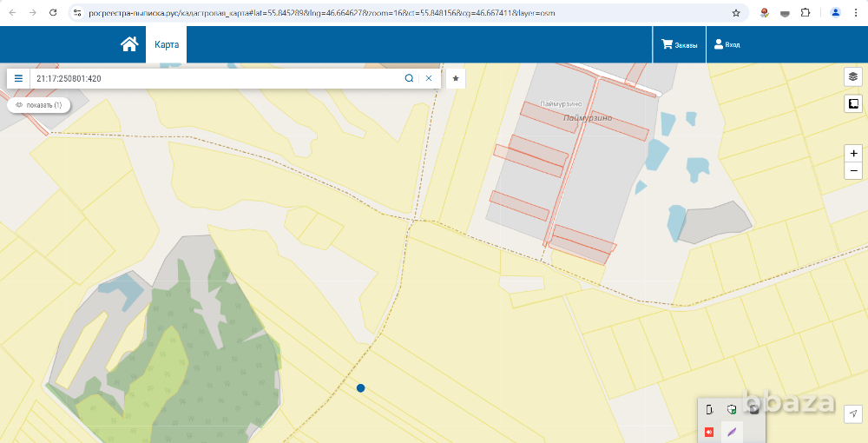The width and height of the screenshot is (868, 443).
Task: Zoom in the map with plus
Action: (x=854, y=153)
